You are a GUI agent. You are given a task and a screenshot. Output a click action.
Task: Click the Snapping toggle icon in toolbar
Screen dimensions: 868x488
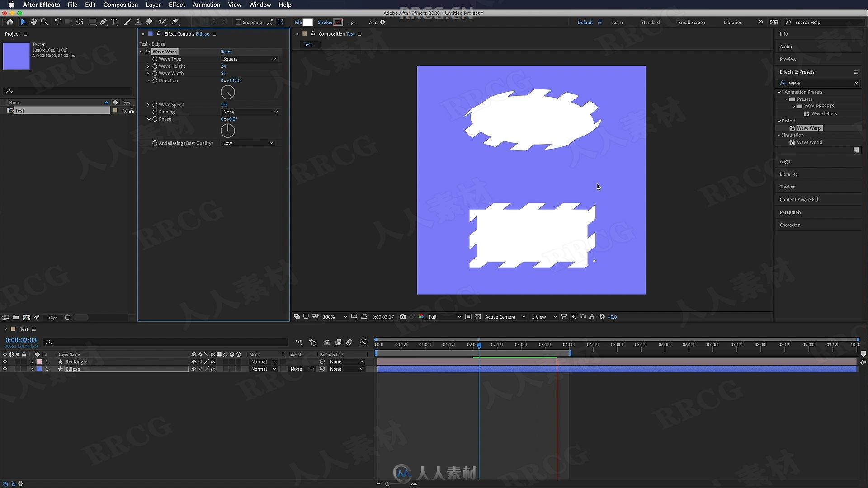click(x=238, y=22)
